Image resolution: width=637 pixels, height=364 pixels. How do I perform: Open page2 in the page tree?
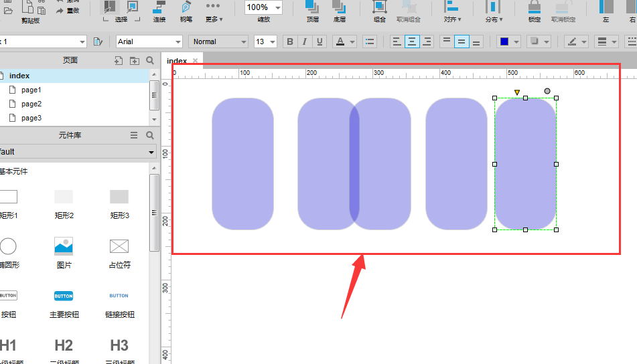click(x=31, y=104)
